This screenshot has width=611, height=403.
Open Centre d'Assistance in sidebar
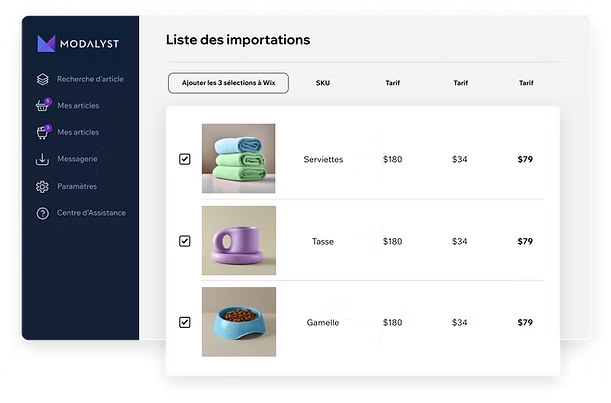point(91,213)
